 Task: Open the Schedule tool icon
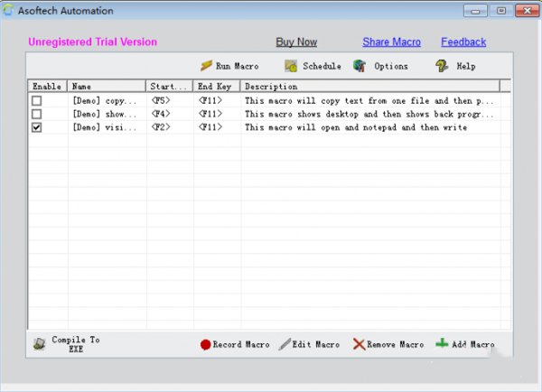(x=291, y=66)
